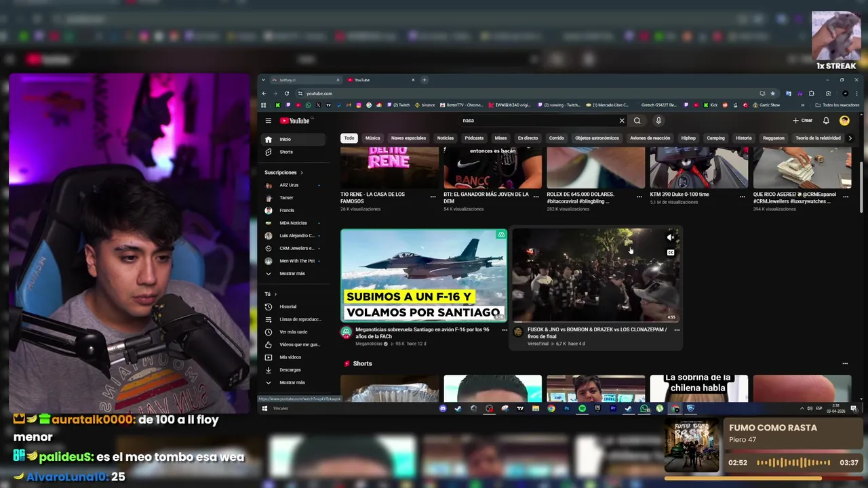Open the account avatar menu

pos(844,121)
